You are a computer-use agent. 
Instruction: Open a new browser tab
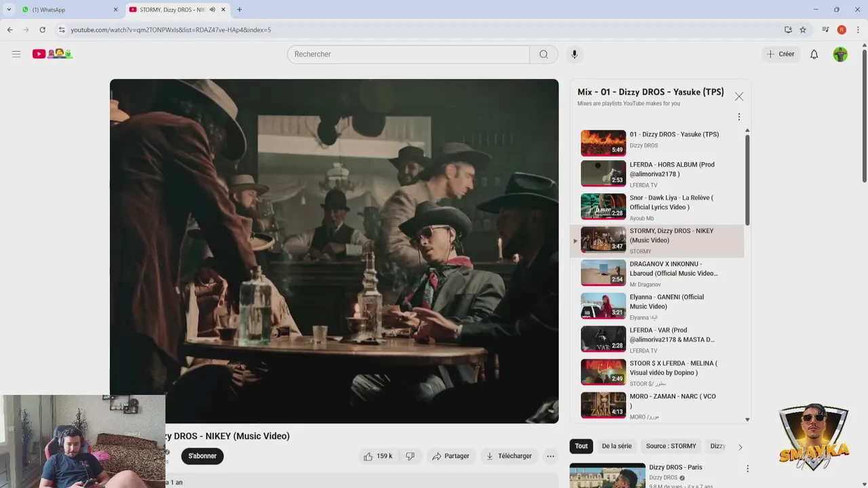(x=239, y=9)
